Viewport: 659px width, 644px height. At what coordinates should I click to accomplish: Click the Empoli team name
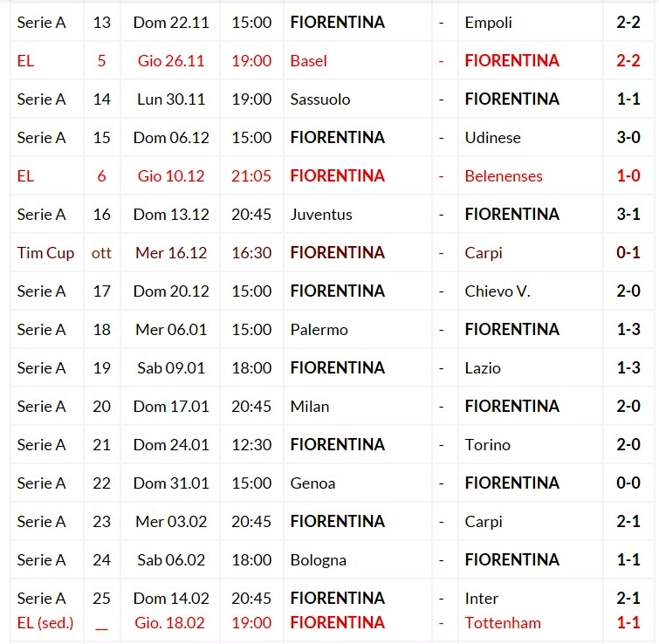(x=488, y=23)
